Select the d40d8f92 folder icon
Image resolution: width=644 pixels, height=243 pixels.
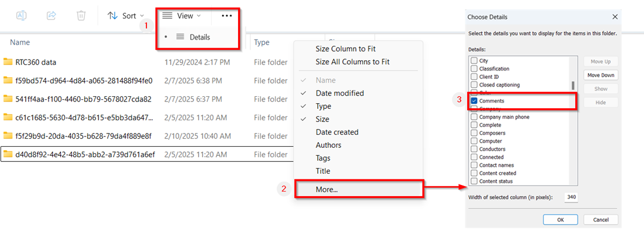[x=8, y=154]
